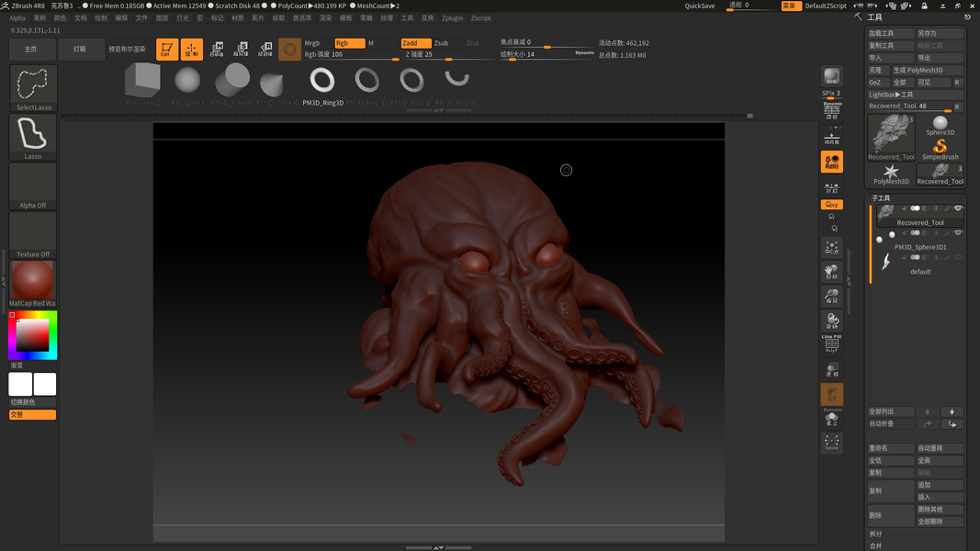Click the 生成 PolyMesh3D button
980x551 pixels.
tap(928, 70)
